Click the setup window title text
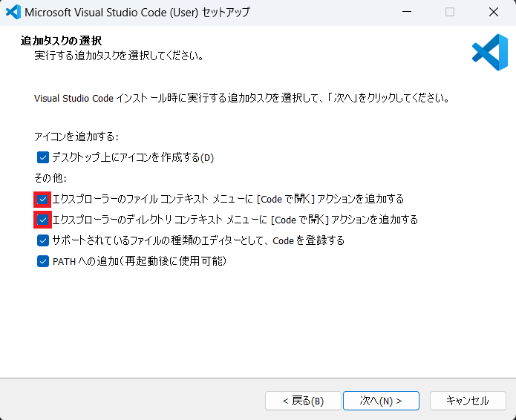 tap(137, 12)
